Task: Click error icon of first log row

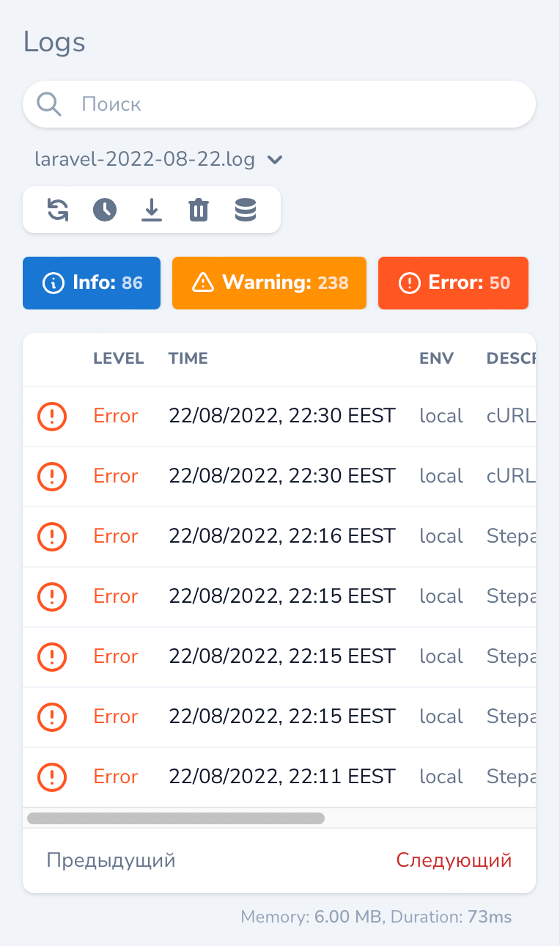Action: pyautogui.click(x=52, y=417)
